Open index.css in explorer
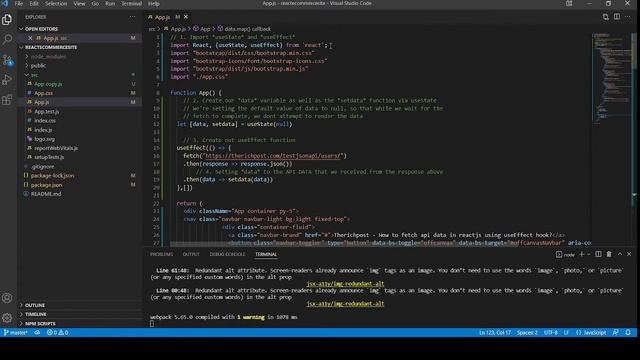 click(45, 121)
